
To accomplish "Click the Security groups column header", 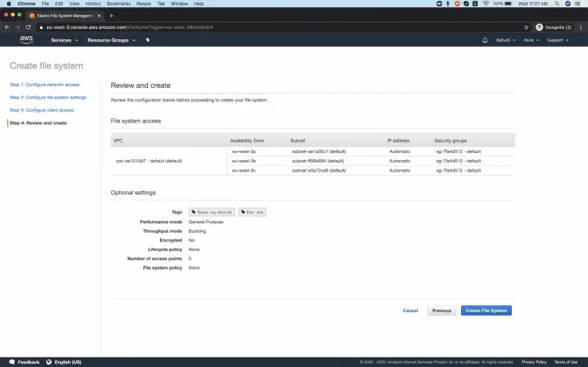I will [450, 140].
